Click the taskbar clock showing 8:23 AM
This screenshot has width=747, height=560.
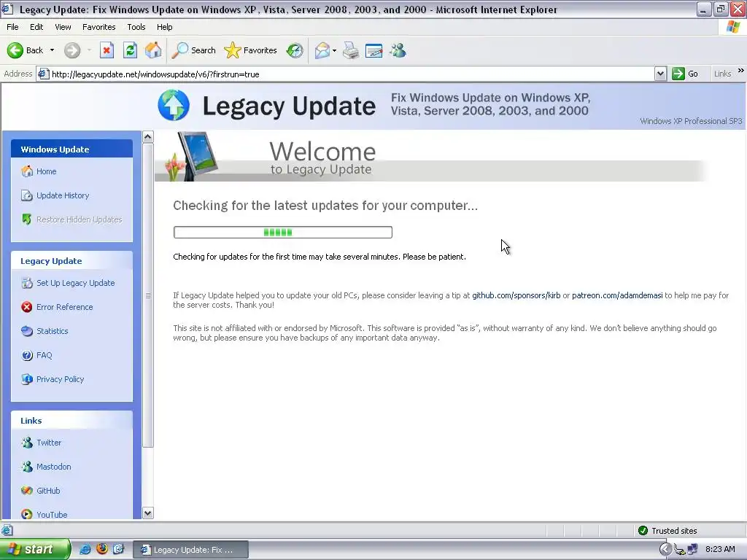(x=720, y=549)
